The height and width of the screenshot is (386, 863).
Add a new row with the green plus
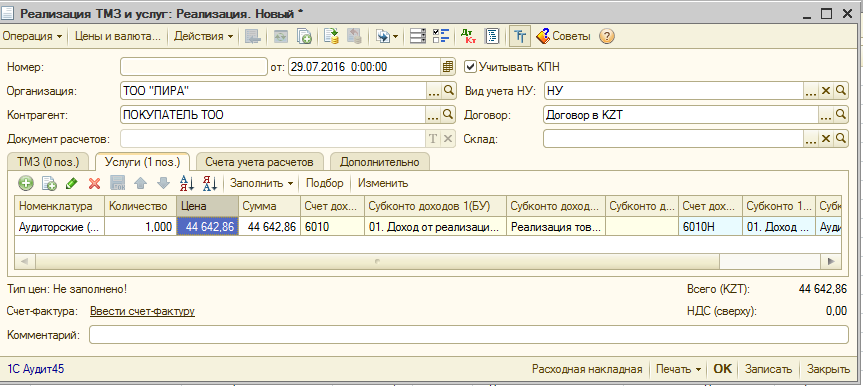(25, 183)
